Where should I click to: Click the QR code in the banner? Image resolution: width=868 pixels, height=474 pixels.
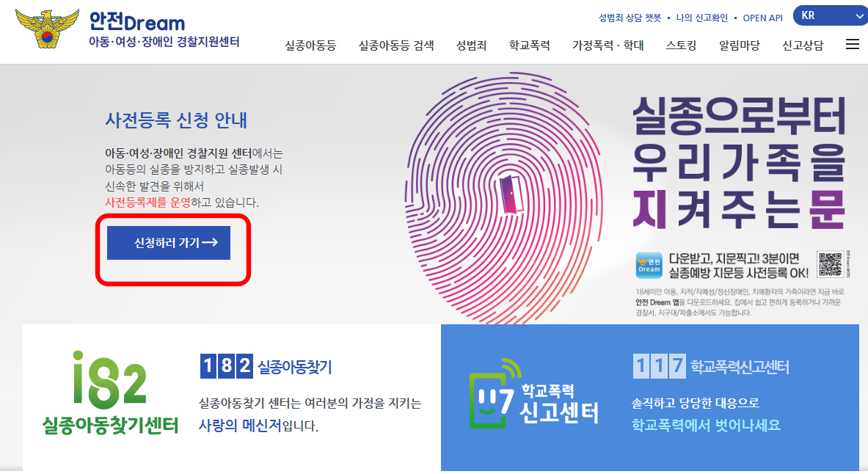pyautogui.click(x=830, y=264)
